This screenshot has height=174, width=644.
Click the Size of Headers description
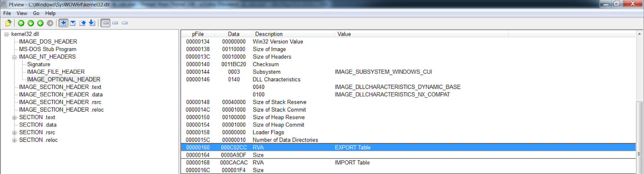click(x=272, y=57)
